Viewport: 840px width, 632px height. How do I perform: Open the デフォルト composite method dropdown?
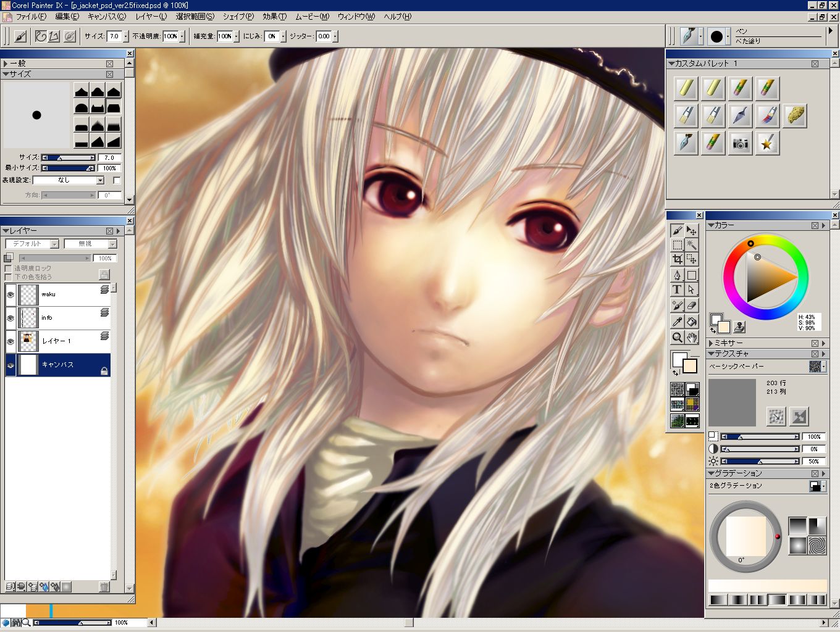coord(32,244)
